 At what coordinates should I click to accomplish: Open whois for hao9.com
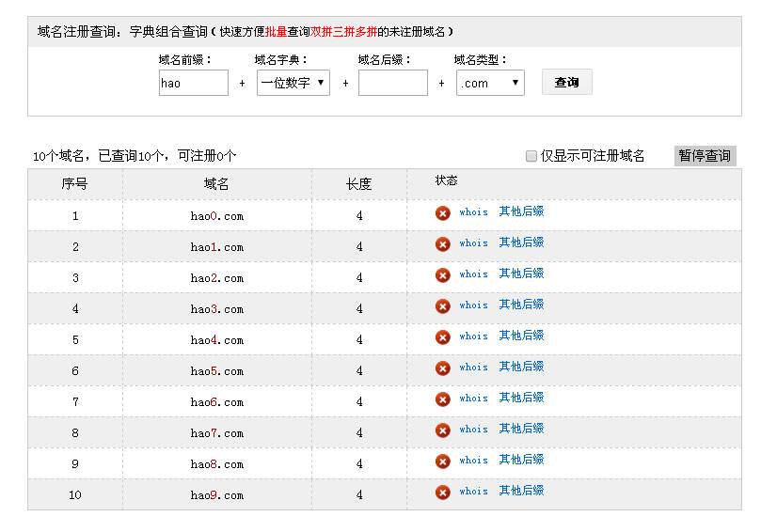point(474,492)
